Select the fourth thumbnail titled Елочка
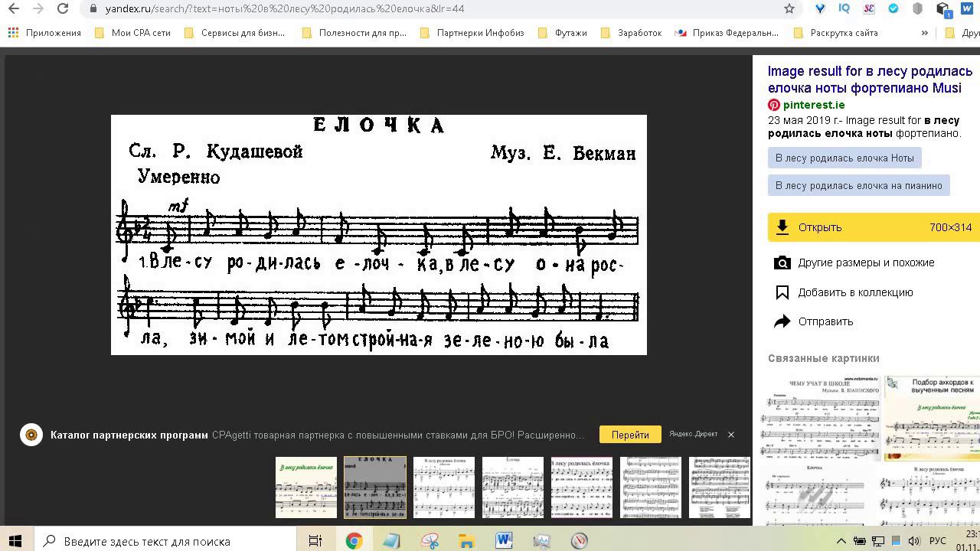The image size is (980, 551). point(513,487)
